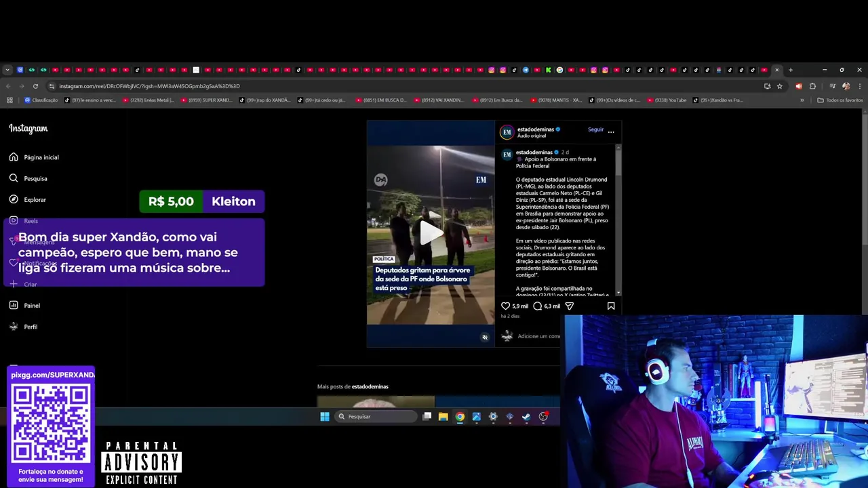Open Settings gear on taskbar

pos(493,417)
